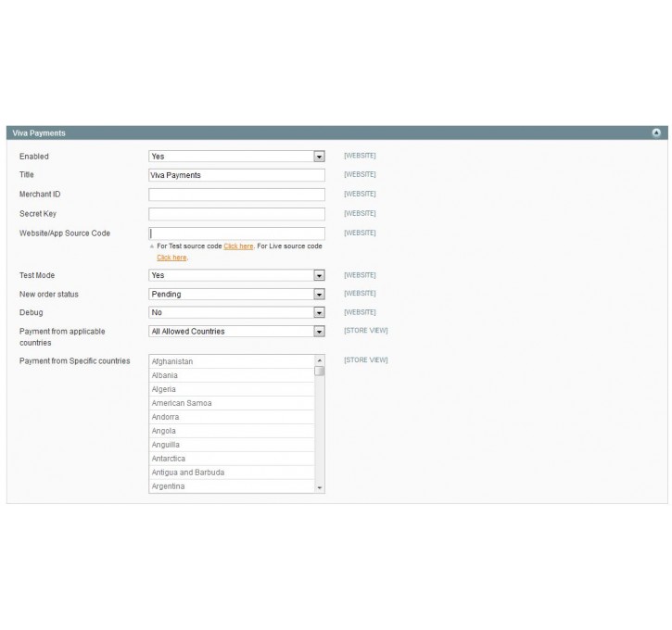The image size is (672, 630).
Task: Select Antigua and Barbuda in the list
Action: [x=232, y=472]
